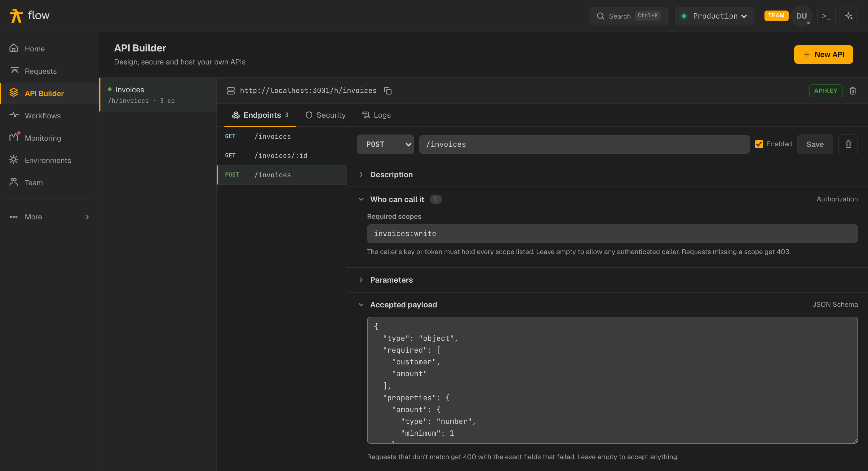Click the Workflows pulse icon

(14, 115)
